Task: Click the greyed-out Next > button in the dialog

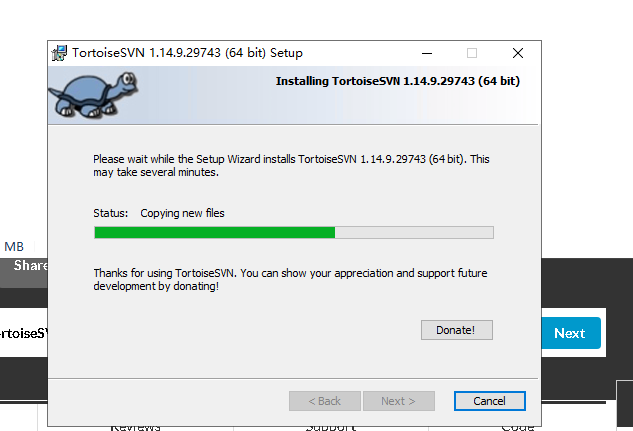Action: tap(398, 401)
